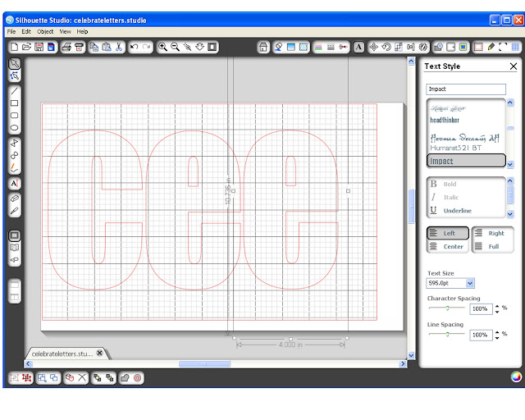Click the Text Style 'A' toolbar icon

358,48
